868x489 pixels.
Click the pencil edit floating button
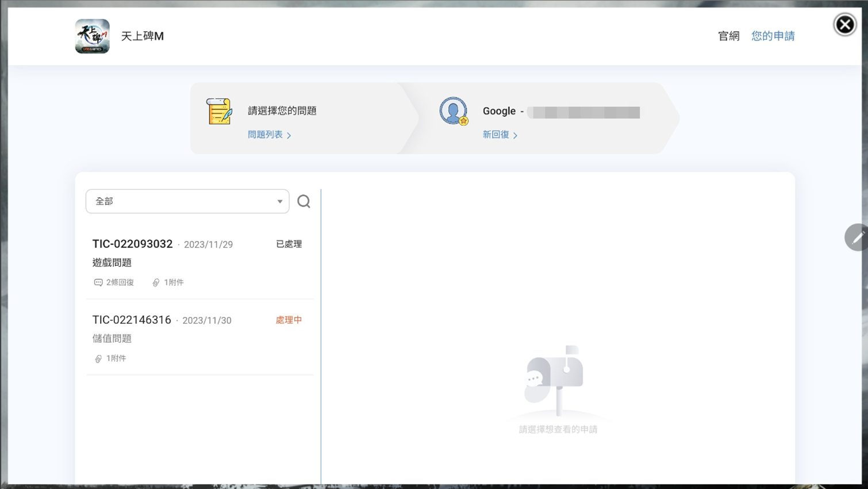coord(857,237)
